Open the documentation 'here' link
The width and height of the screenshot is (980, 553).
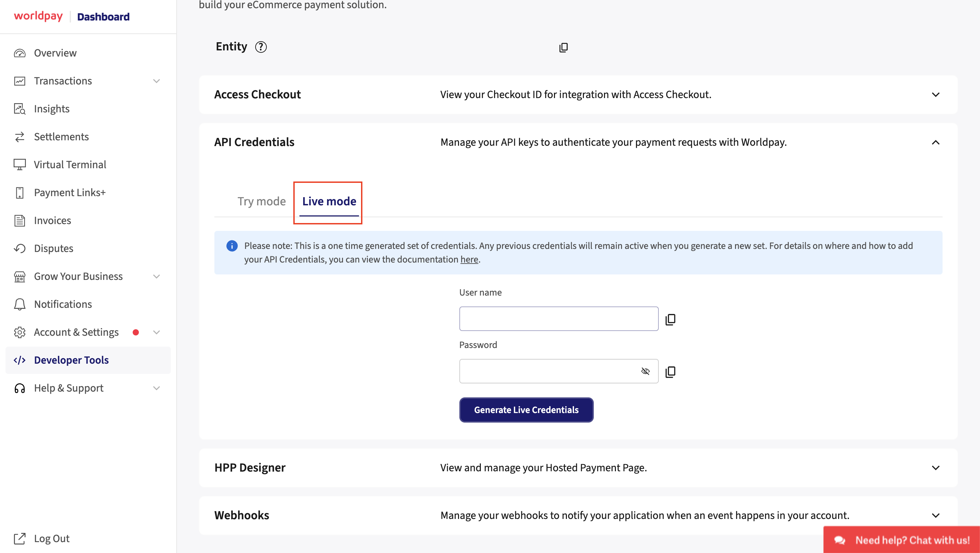[x=469, y=259]
